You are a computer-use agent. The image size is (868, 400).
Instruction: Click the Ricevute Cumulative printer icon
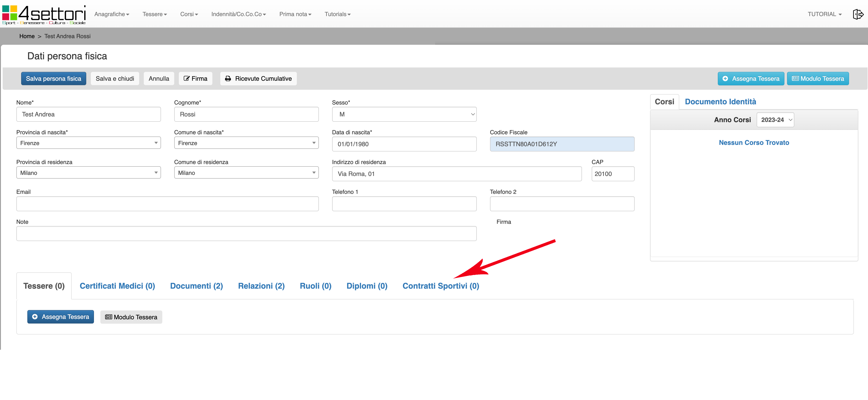point(228,79)
